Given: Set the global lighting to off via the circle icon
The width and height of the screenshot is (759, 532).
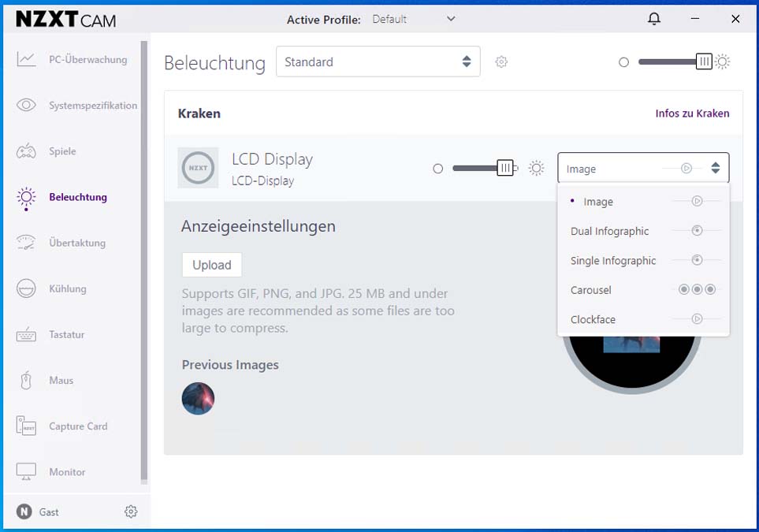Looking at the screenshot, I should click(x=624, y=62).
